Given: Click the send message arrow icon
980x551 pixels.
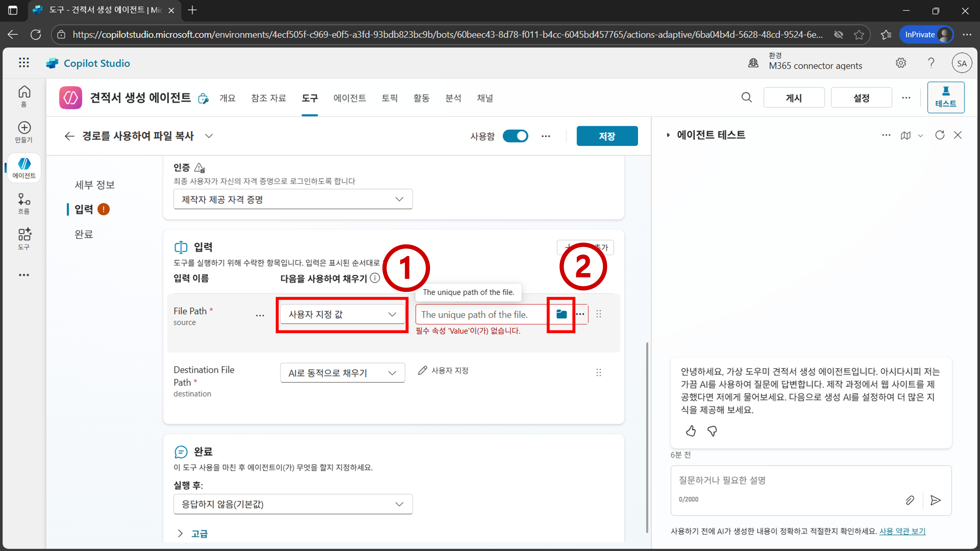Looking at the screenshot, I should [935, 500].
